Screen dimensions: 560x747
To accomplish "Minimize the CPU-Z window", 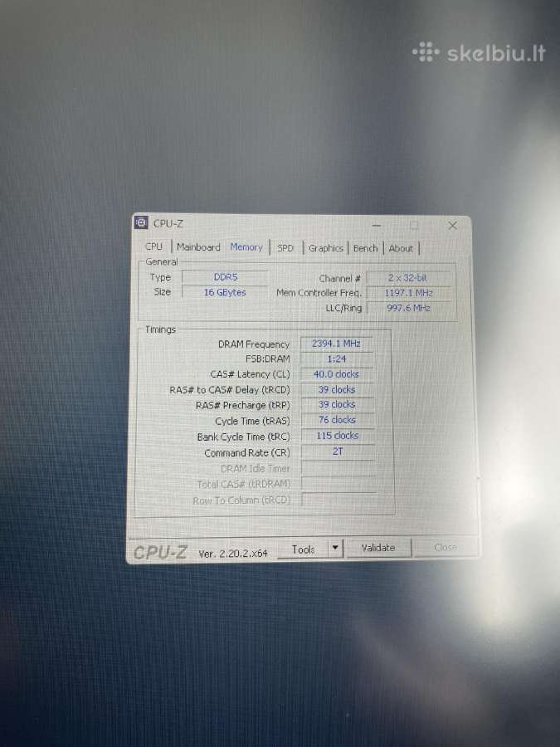I will tap(376, 225).
